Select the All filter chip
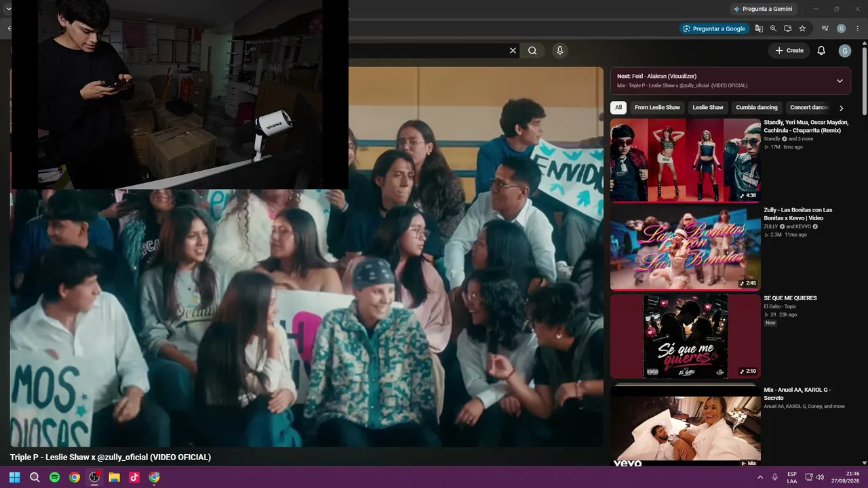Viewport: 868px width, 488px height. pyautogui.click(x=618, y=107)
